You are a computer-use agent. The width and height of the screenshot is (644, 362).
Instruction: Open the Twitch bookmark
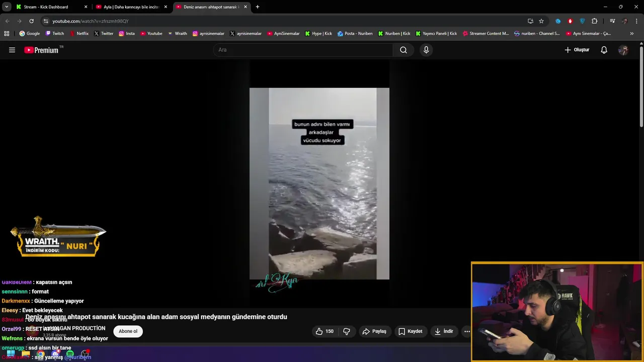[x=55, y=34]
